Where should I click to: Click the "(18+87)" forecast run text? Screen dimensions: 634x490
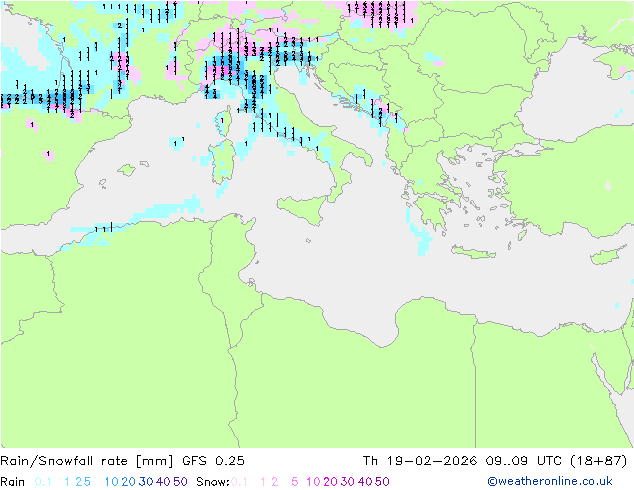(x=598, y=461)
